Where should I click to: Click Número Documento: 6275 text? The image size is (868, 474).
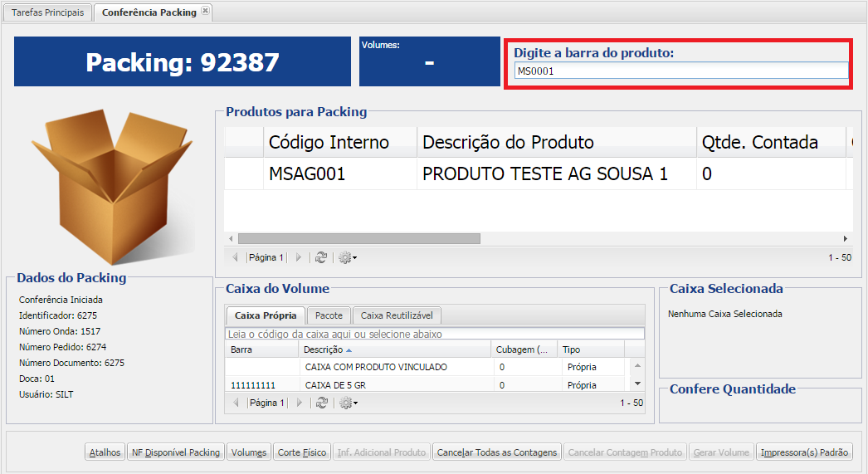click(x=72, y=363)
